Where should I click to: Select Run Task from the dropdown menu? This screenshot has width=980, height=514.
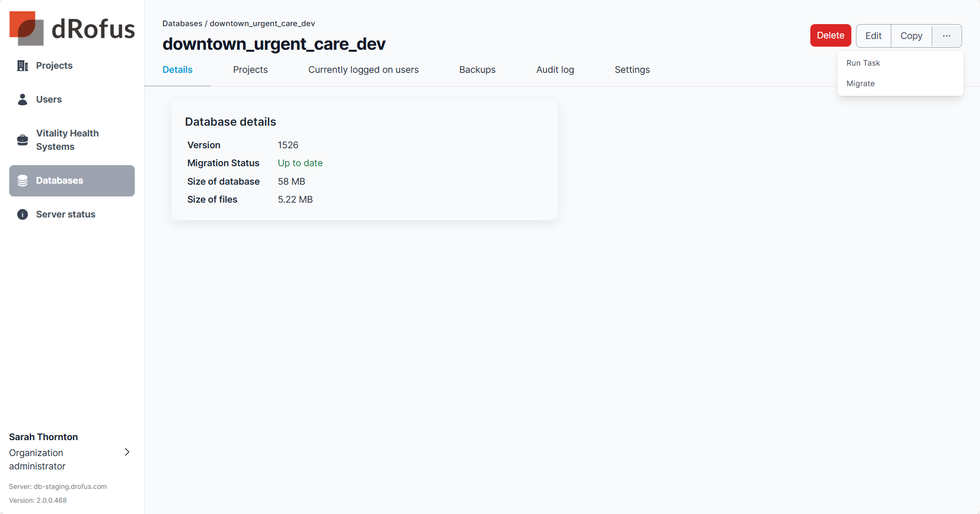863,63
